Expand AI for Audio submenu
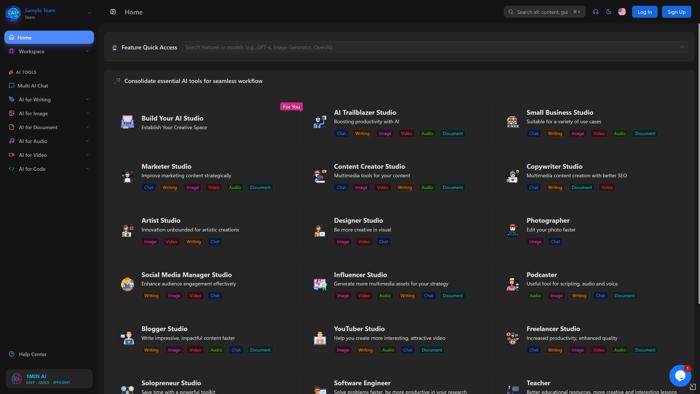700x394 pixels. click(x=49, y=141)
